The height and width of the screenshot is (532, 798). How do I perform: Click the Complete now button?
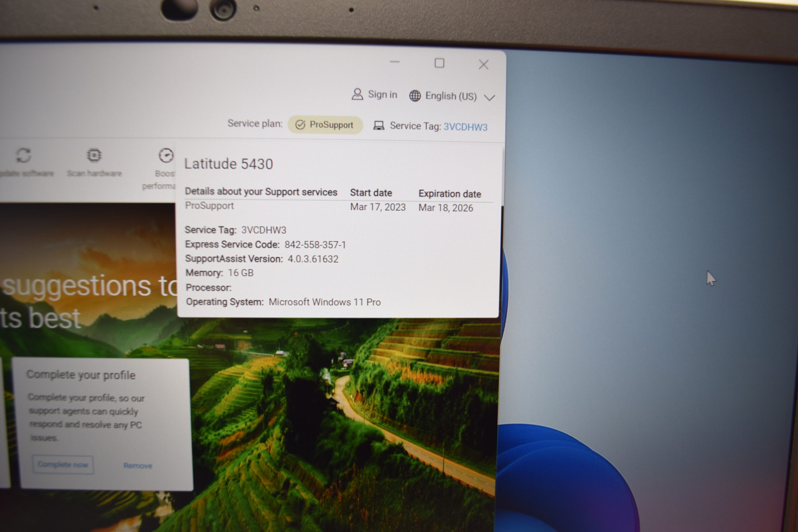tap(63, 464)
